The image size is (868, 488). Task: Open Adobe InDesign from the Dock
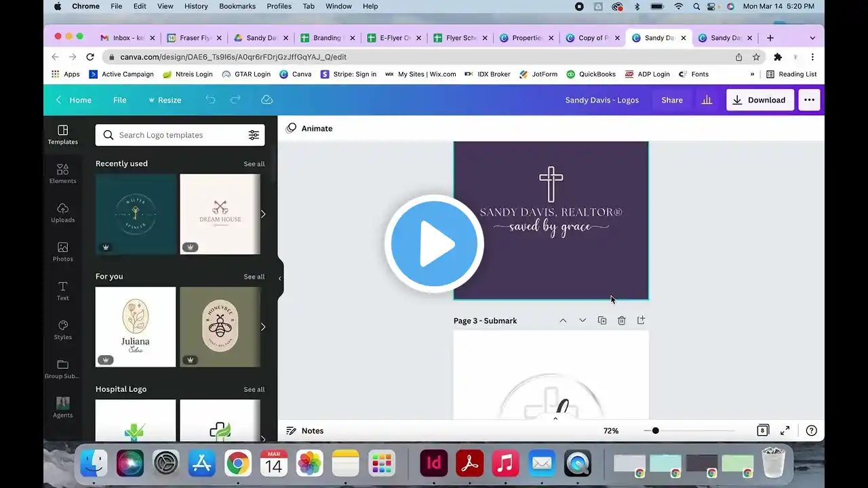434,464
